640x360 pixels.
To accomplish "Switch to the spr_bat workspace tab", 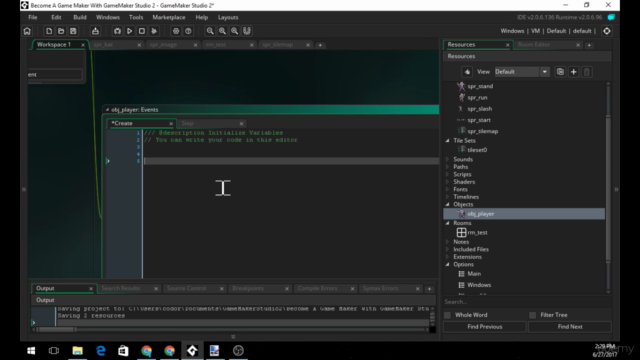I will click(x=112, y=44).
